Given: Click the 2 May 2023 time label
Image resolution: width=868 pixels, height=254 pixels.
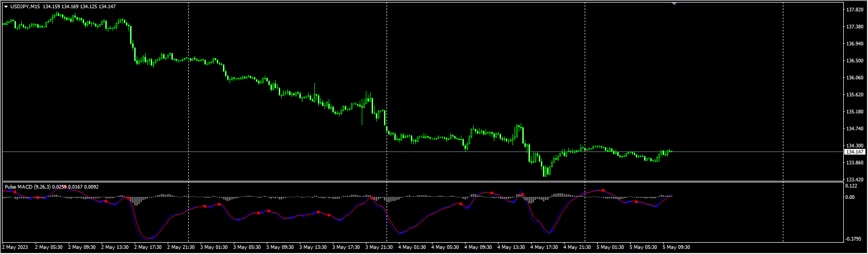Looking at the screenshot, I should [x=15, y=247].
